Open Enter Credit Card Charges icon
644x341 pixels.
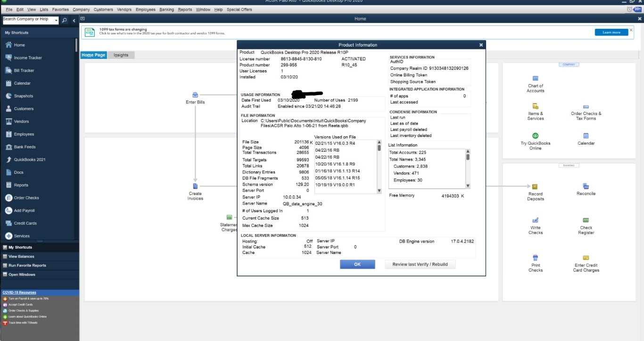586,258
